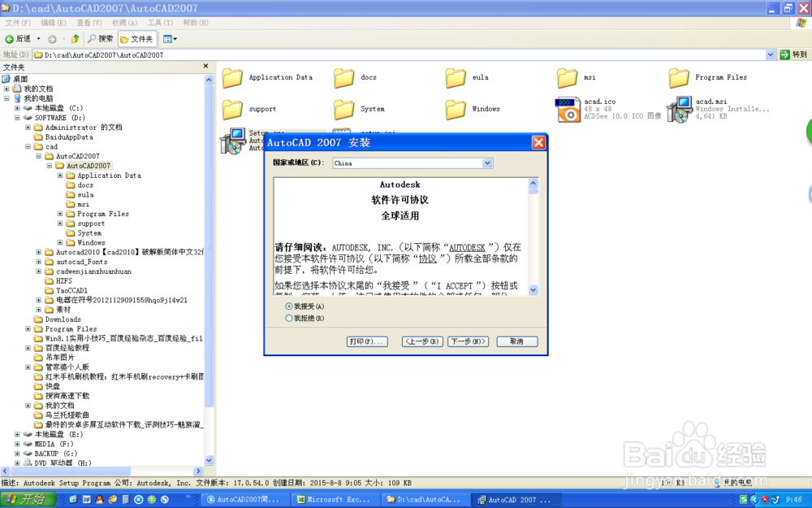812x508 pixels.
Task: Open the Favorites menu
Action: click(125, 23)
